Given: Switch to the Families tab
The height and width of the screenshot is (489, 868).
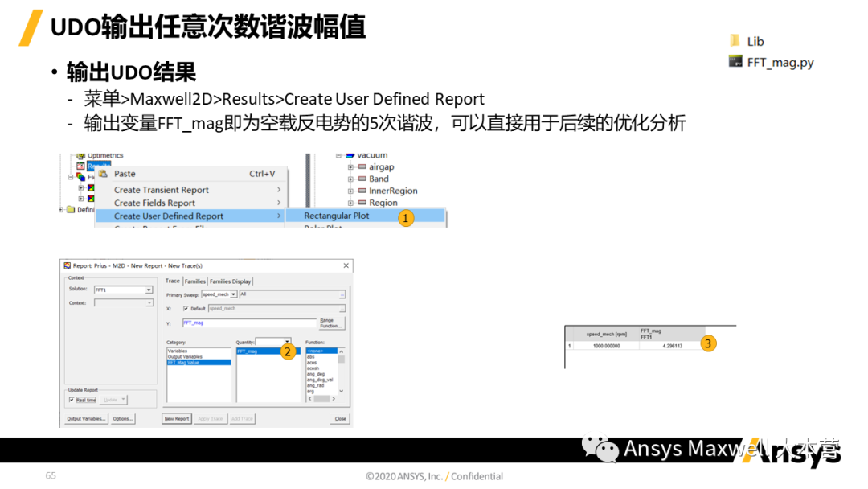Looking at the screenshot, I should point(194,281).
